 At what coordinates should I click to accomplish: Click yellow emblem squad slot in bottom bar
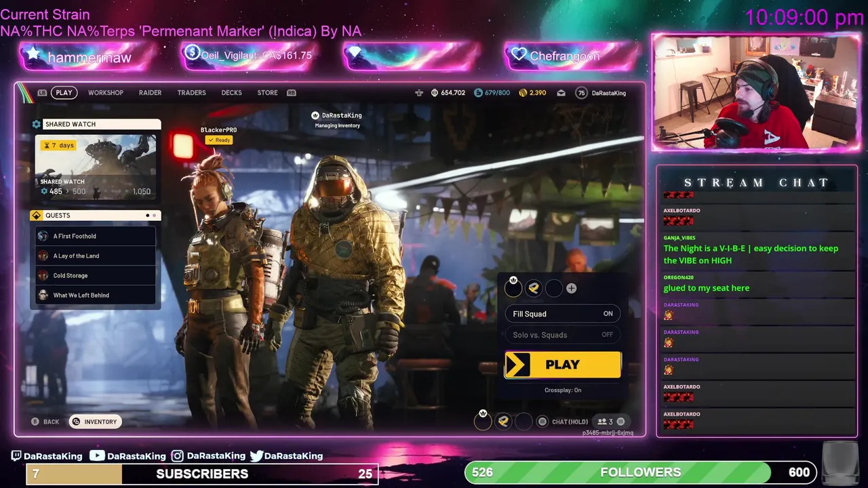click(x=503, y=421)
